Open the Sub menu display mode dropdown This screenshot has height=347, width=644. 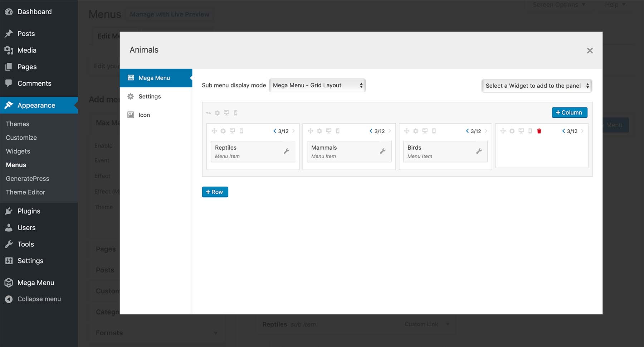tap(317, 85)
